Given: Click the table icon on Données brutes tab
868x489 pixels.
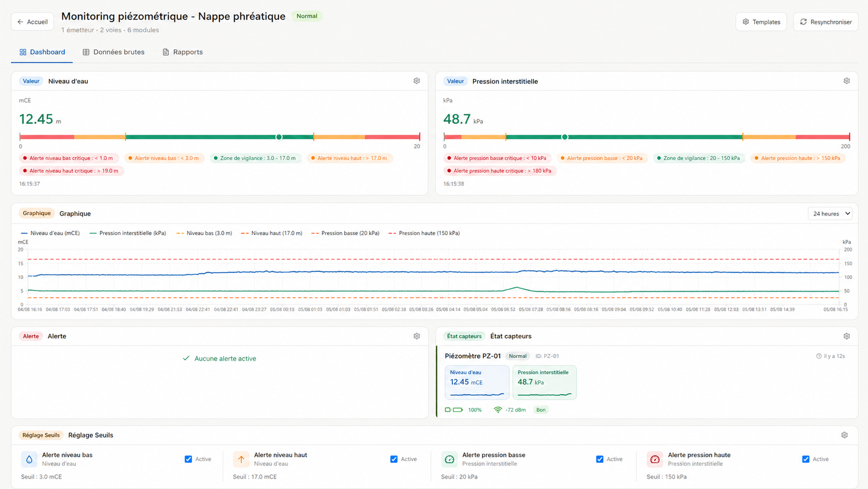Looking at the screenshot, I should [x=86, y=52].
